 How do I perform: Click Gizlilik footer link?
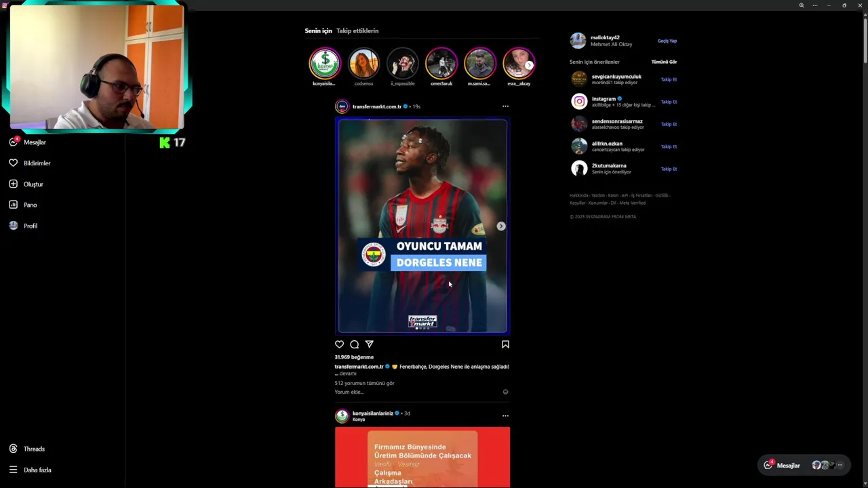pos(662,195)
